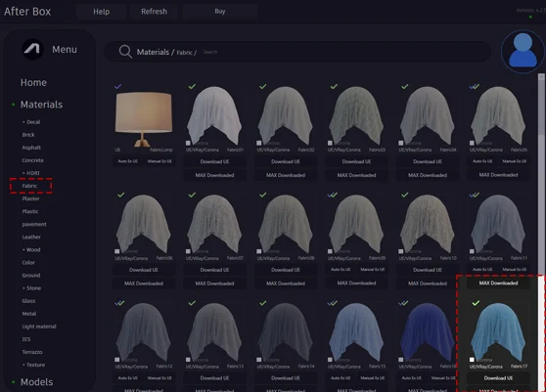Viewport: 546px width, 392px height.
Task: Click the green version status dot
Action: (x=530, y=17)
